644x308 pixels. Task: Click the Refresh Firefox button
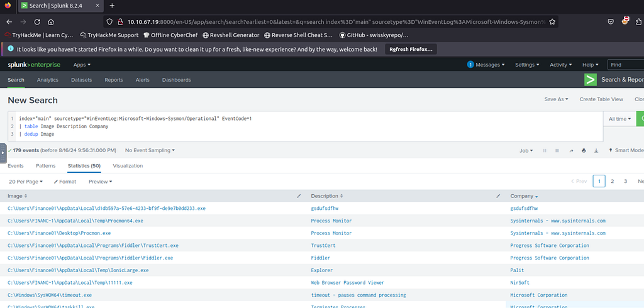[x=411, y=49]
